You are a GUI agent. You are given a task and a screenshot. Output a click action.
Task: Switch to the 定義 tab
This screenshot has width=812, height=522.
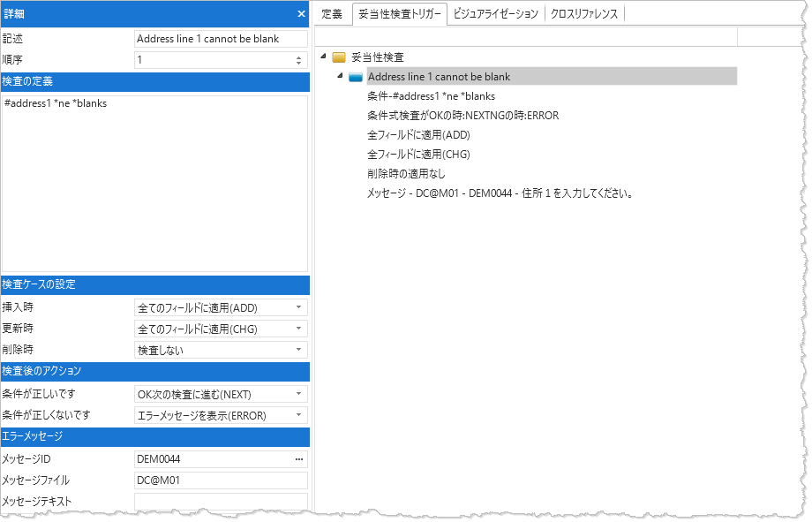click(x=332, y=14)
